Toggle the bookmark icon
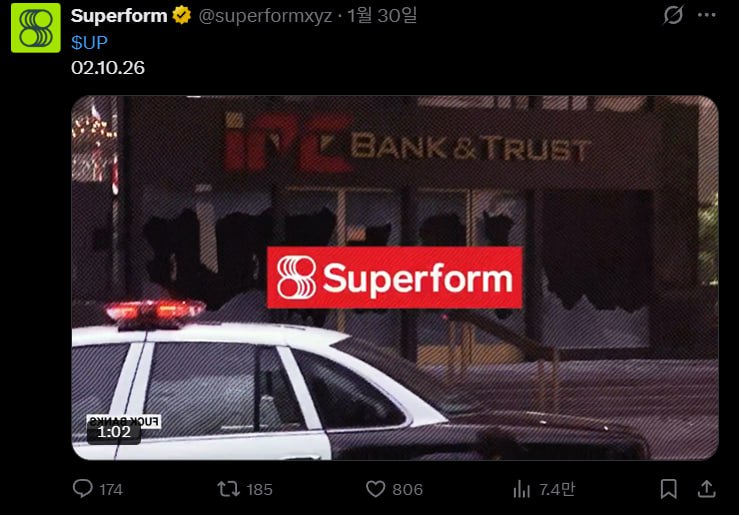The image size is (739, 515). pos(668,489)
